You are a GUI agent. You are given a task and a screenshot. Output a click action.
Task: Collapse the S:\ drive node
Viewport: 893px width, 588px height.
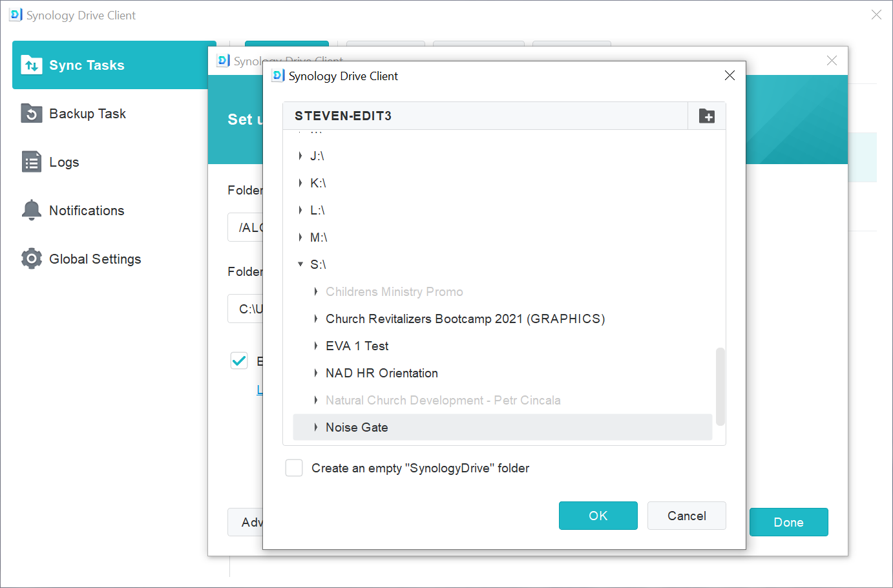300,264
